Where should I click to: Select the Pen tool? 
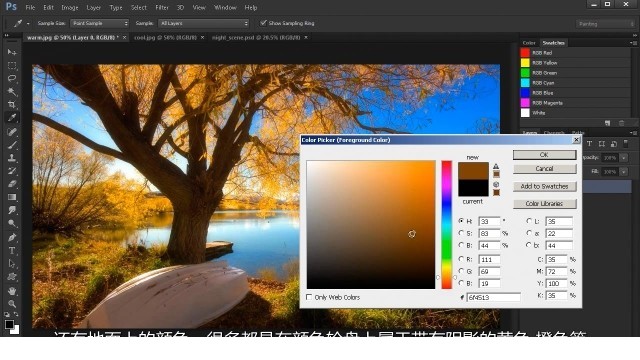12,237
